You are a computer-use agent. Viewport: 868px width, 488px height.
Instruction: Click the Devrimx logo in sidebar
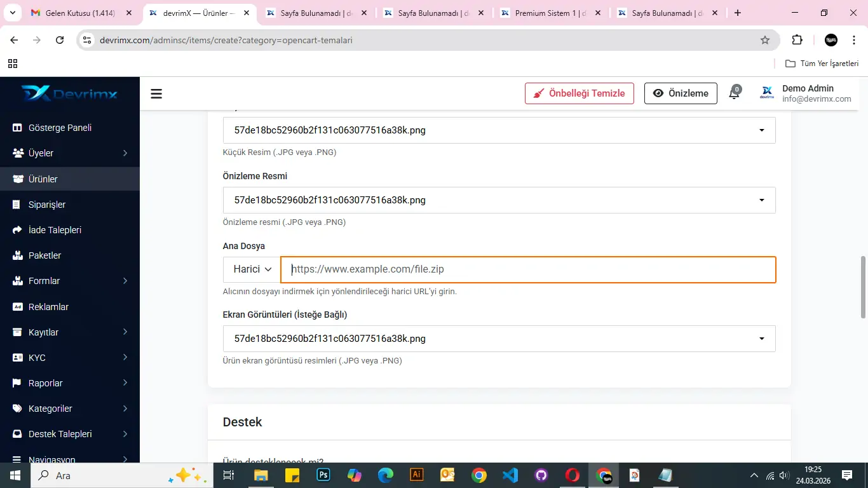tap(69, 93)
